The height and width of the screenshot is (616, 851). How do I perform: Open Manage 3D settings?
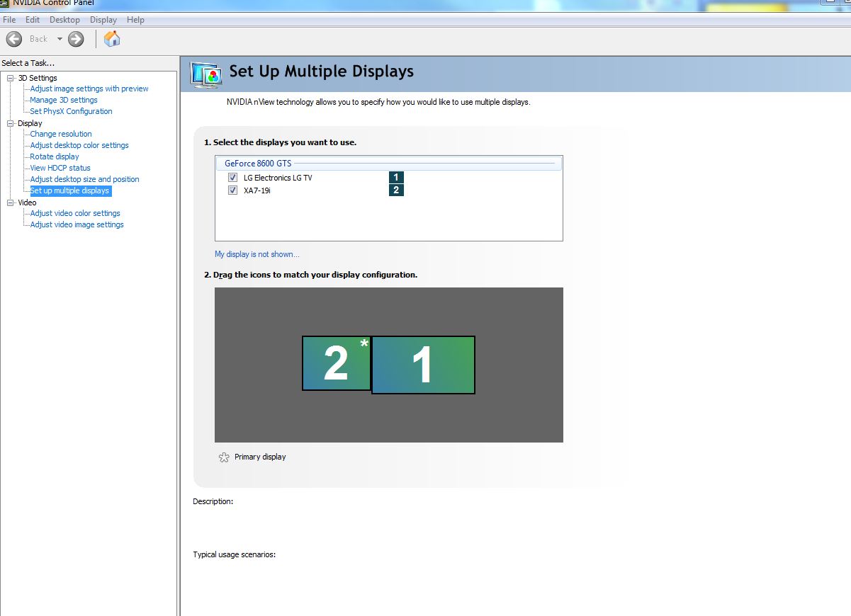click(x=64, y=100)
